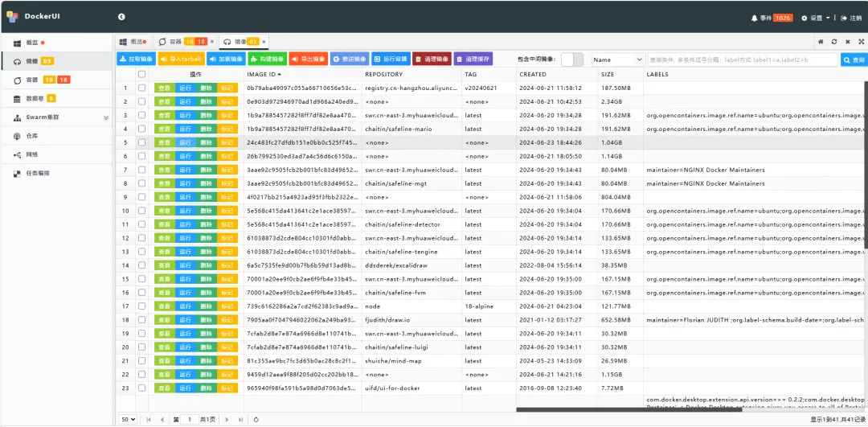
Task: Collapse the sidebar with the top arrow icon
Action: (x=121, y=17)
